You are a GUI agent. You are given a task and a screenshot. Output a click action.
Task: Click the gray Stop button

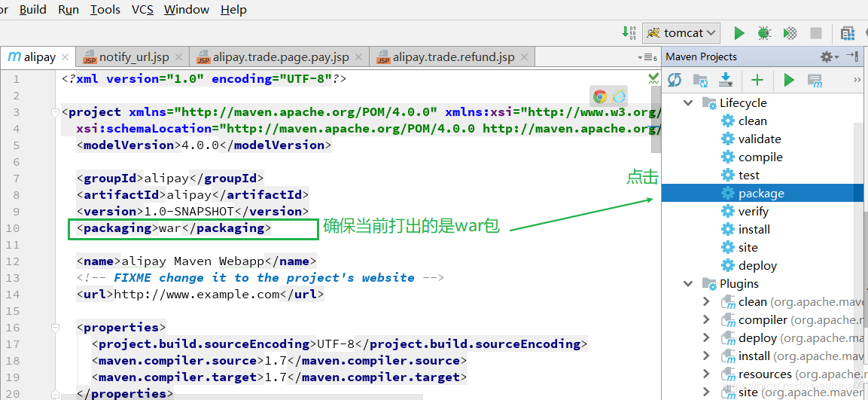pyautogui.click(x=816, y=33)
